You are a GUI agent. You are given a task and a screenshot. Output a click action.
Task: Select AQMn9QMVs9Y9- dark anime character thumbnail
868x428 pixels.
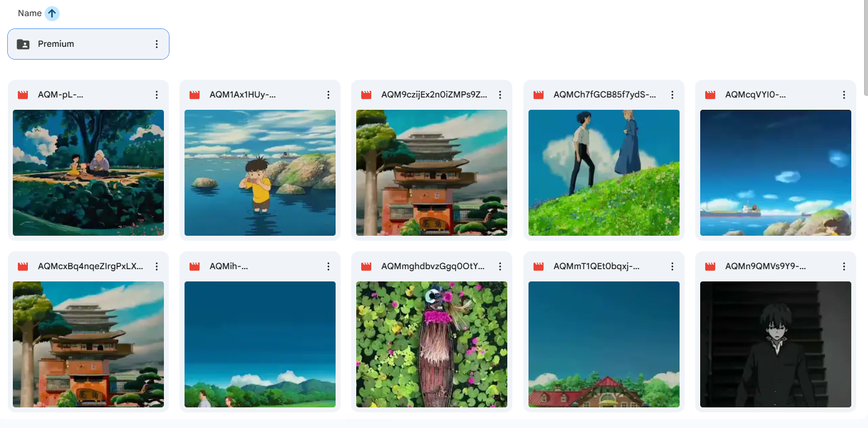tap(775, 344)
